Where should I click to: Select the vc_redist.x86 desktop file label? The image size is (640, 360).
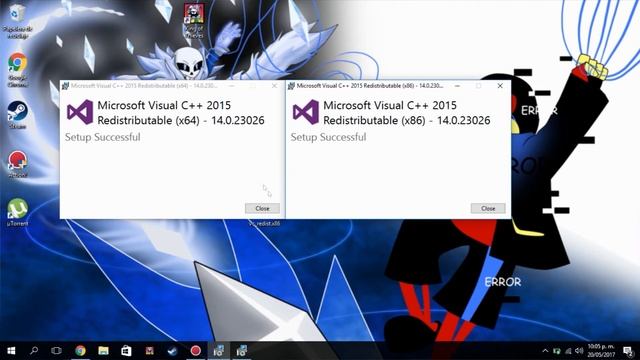coord(264,223)
